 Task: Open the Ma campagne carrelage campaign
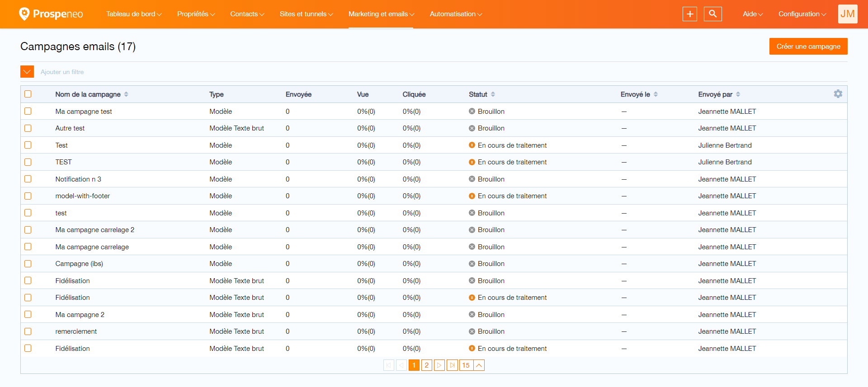(92, 247)
